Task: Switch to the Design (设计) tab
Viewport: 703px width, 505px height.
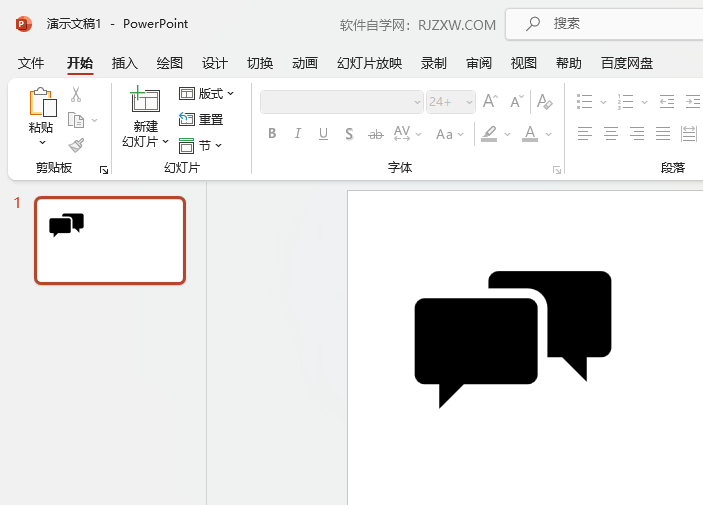Action: pos(215,63)
